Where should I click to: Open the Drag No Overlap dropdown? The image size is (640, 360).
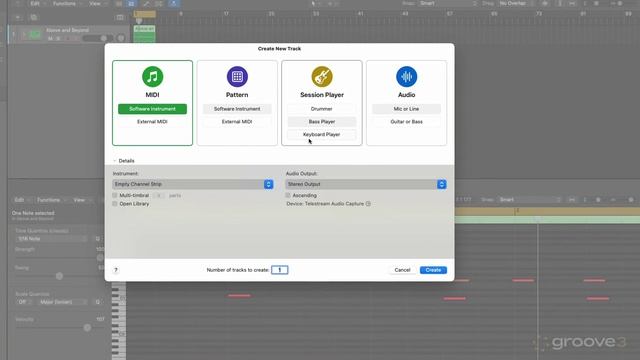click(x=516, y=3)
